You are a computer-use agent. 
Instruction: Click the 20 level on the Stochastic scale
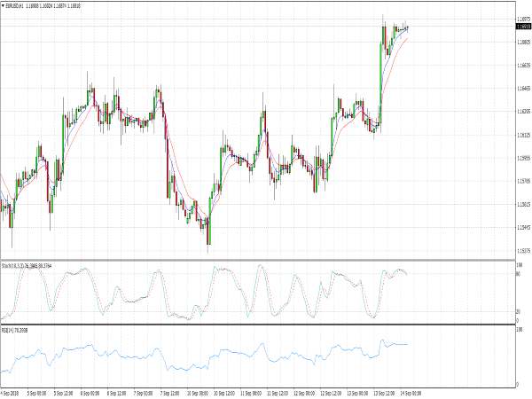pos(518,312)
